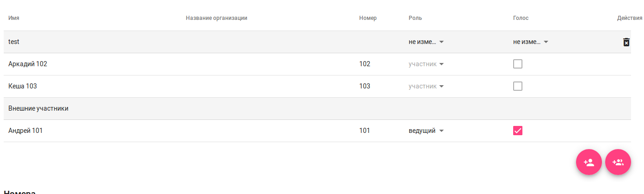
Task: Click the Внешние участники group row
Action: coord(38,108)
